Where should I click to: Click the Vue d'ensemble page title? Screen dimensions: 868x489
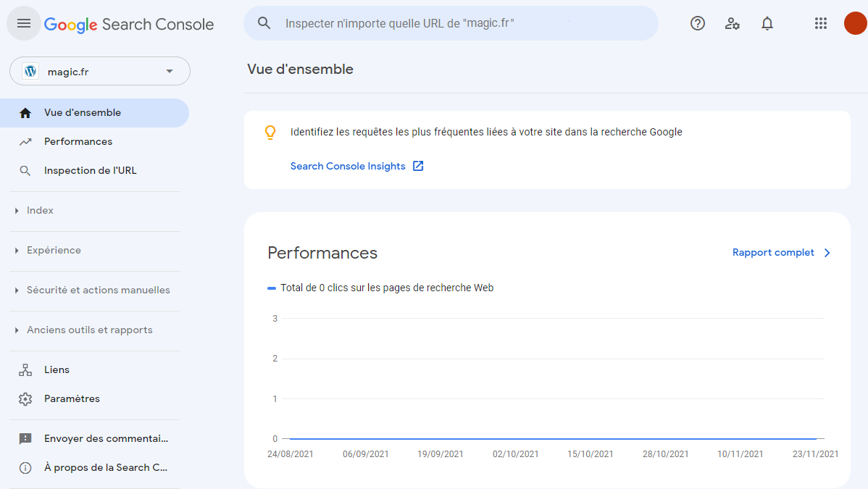(x=300, y=70)
